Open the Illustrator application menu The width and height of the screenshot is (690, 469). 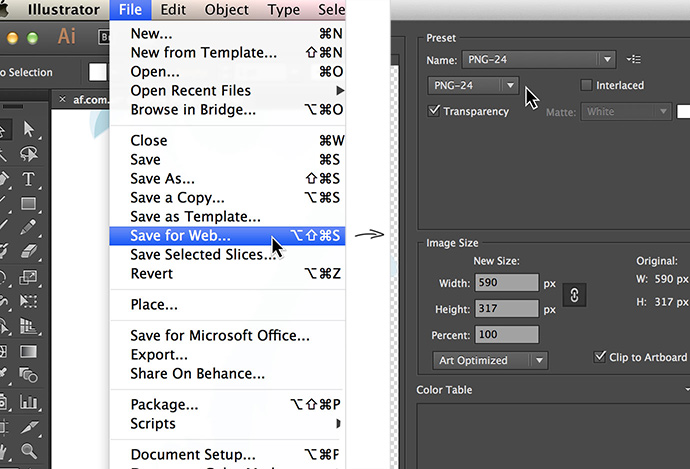pyautogui.click(x=63, y=9)
